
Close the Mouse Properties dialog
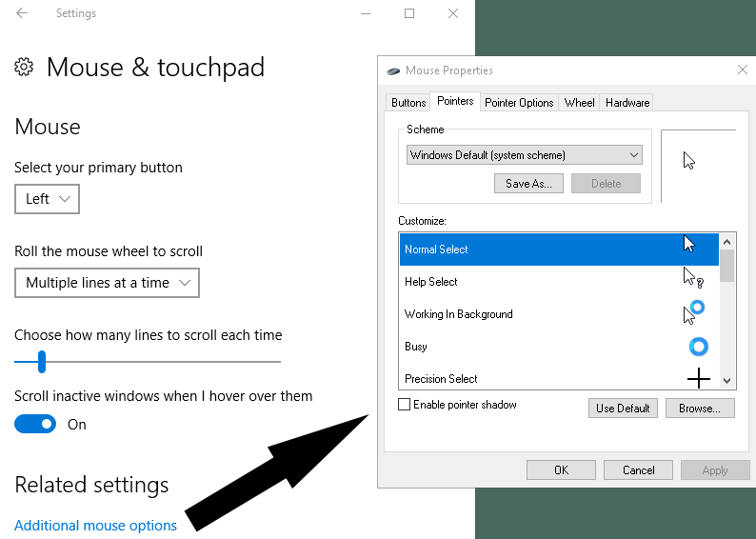coord(743,70)
